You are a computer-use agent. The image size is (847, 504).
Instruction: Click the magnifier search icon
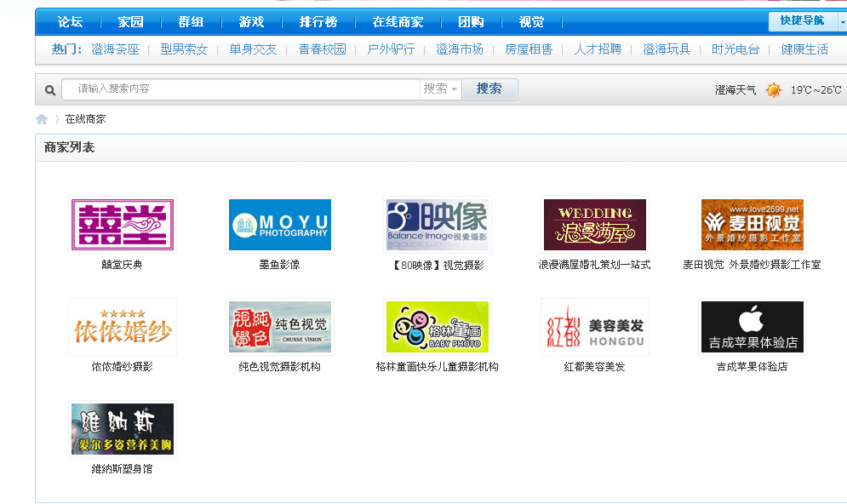click(x=50, y=90)
